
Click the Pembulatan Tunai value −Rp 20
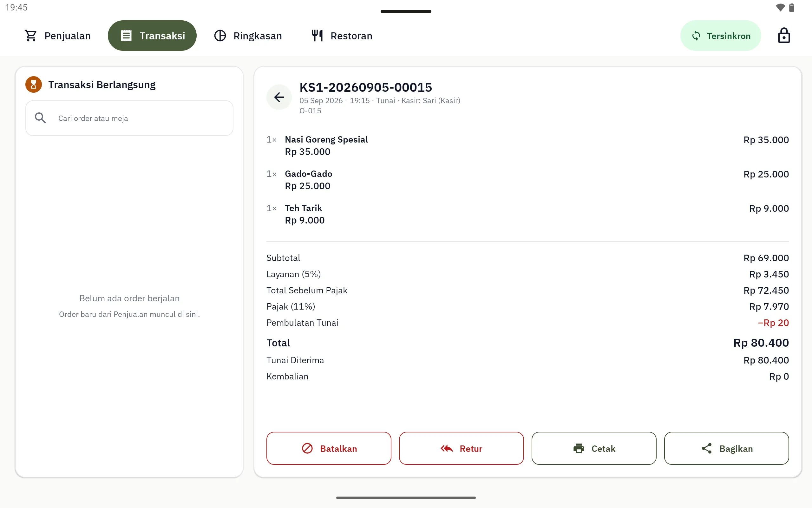click(773, 323)
